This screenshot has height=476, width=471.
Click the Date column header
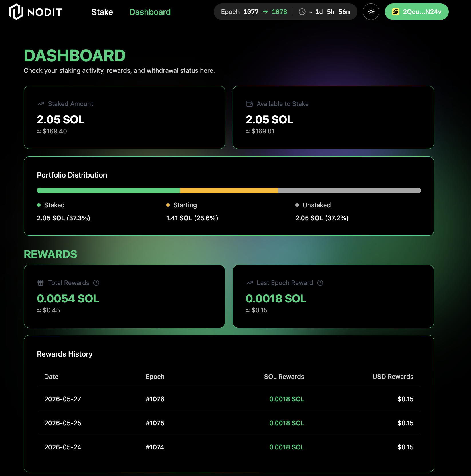[x=51, y=377]
